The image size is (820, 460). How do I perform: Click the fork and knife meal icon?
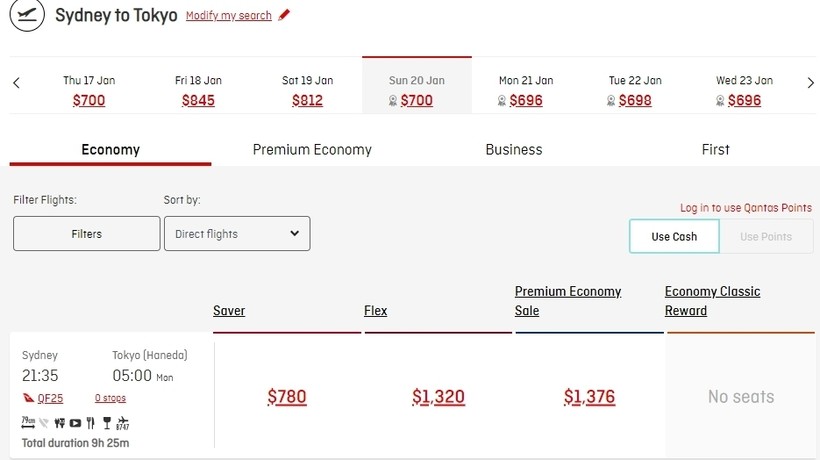pyautogui.click(x=91, y=423)
